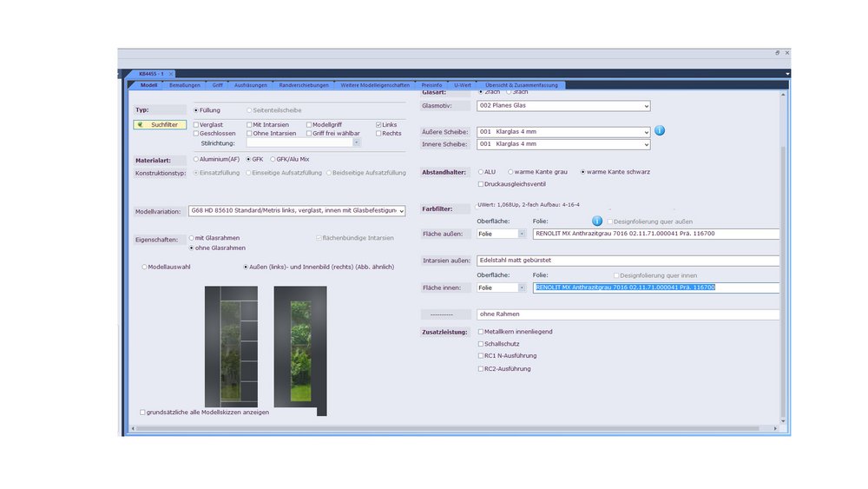Screen dimensions: 868x489
Task: Expand the Innere Scheibe dropdown
Action: [x=646, y=144]
